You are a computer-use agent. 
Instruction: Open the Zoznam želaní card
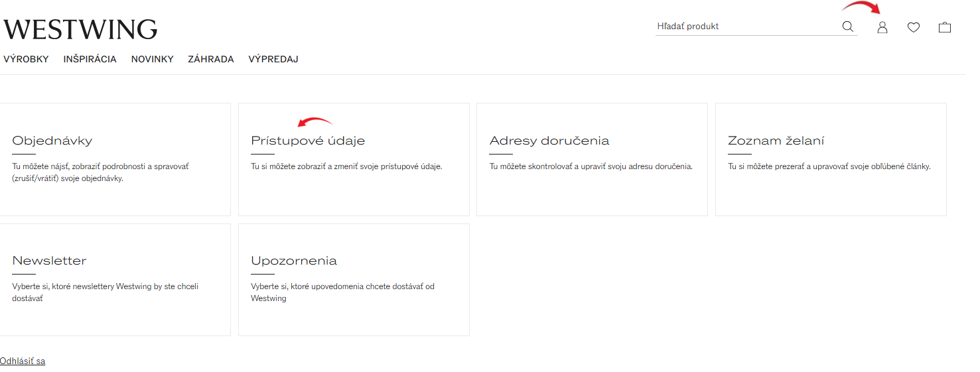(831, 159)
